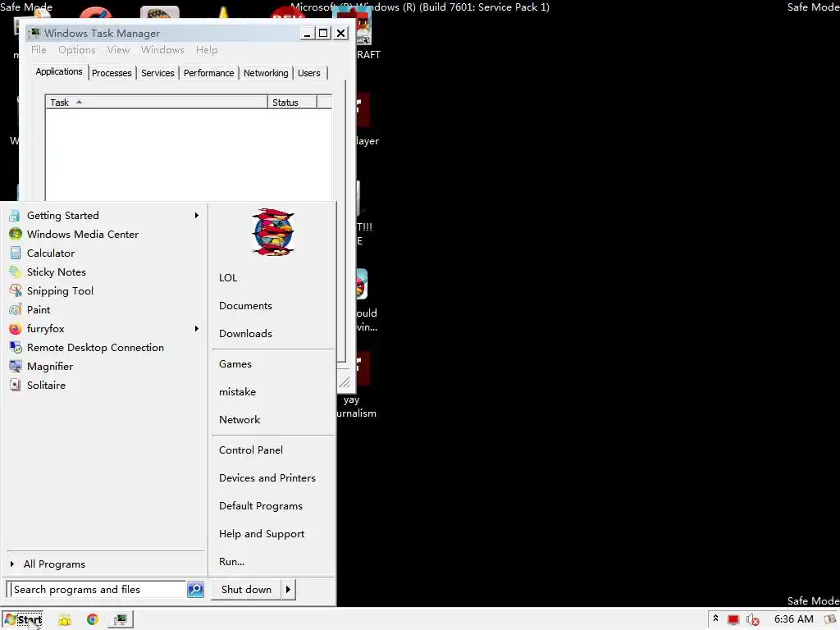Viewport: 840px width, 630px height.
Task: Click the Task Manager title icon
Action: click(x=34, y=33)
